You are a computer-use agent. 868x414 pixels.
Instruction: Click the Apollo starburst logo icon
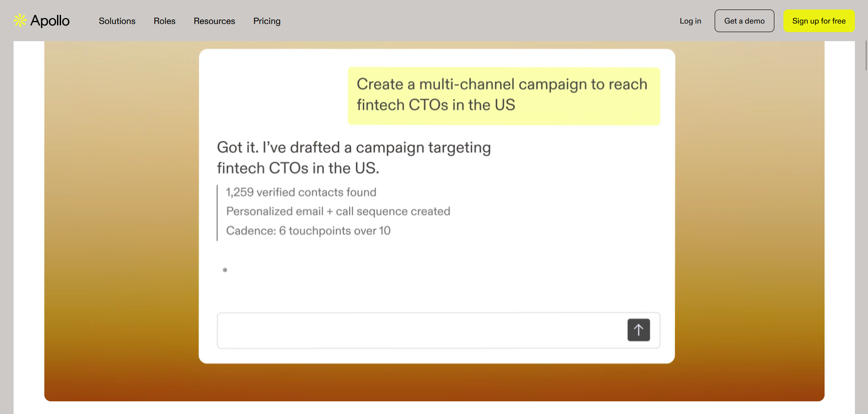tap(20, 20)
